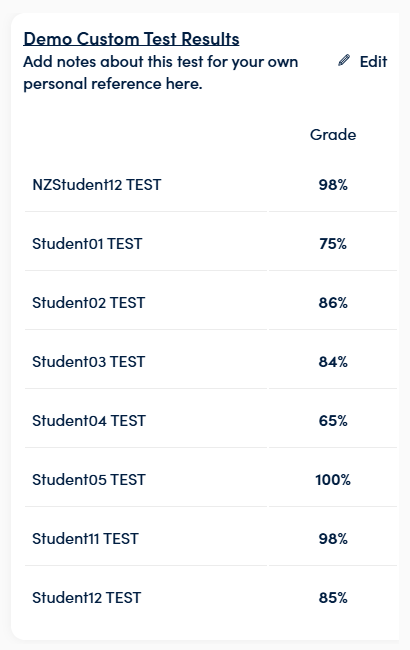Select Student11 TEST in the list
This screenshot has height=650, width=410.
coord(85,538)
